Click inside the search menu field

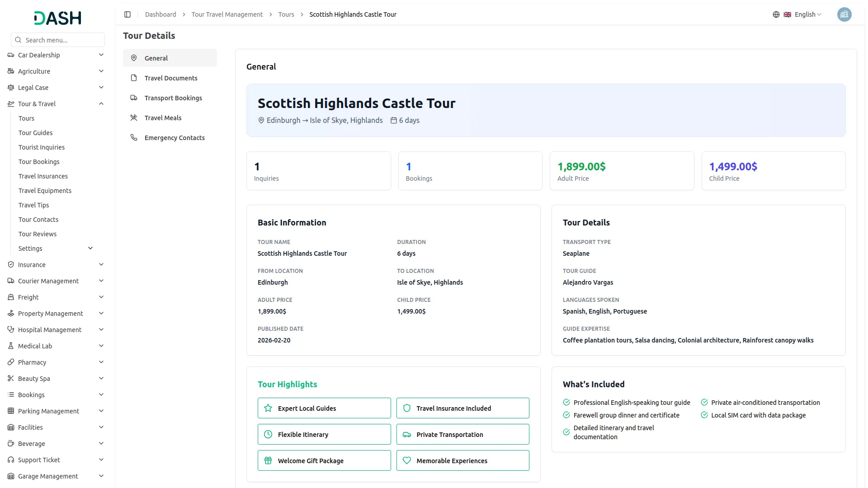[59, 40]
